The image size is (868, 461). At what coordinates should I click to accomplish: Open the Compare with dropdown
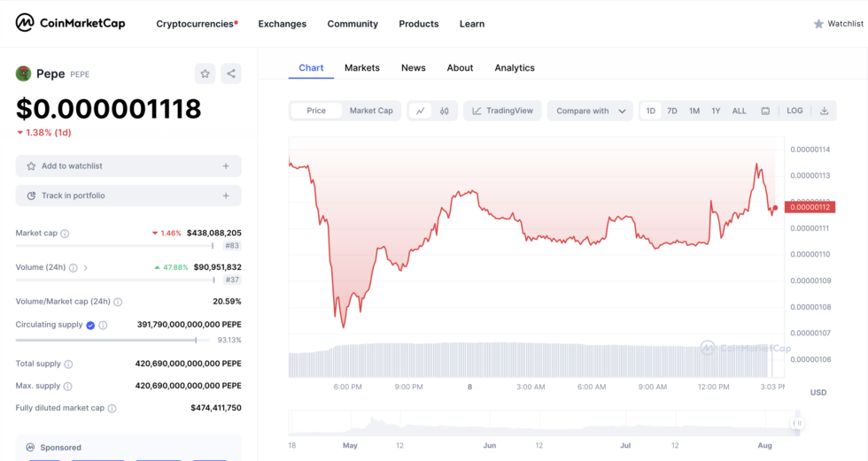[590, 111]
